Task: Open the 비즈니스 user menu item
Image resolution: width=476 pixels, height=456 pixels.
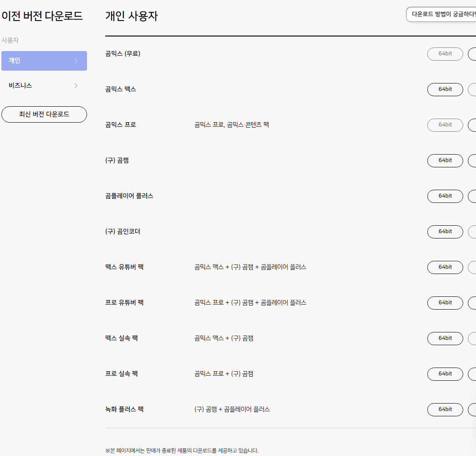Action: [44, 86]
